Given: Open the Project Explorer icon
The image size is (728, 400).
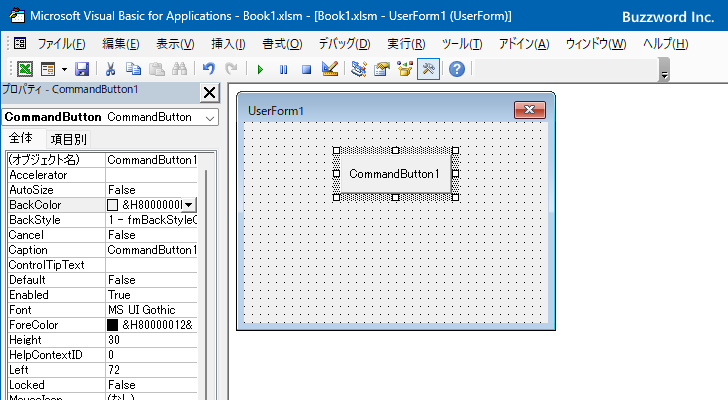Looking at the screenshot, I should tap(358, 69).
